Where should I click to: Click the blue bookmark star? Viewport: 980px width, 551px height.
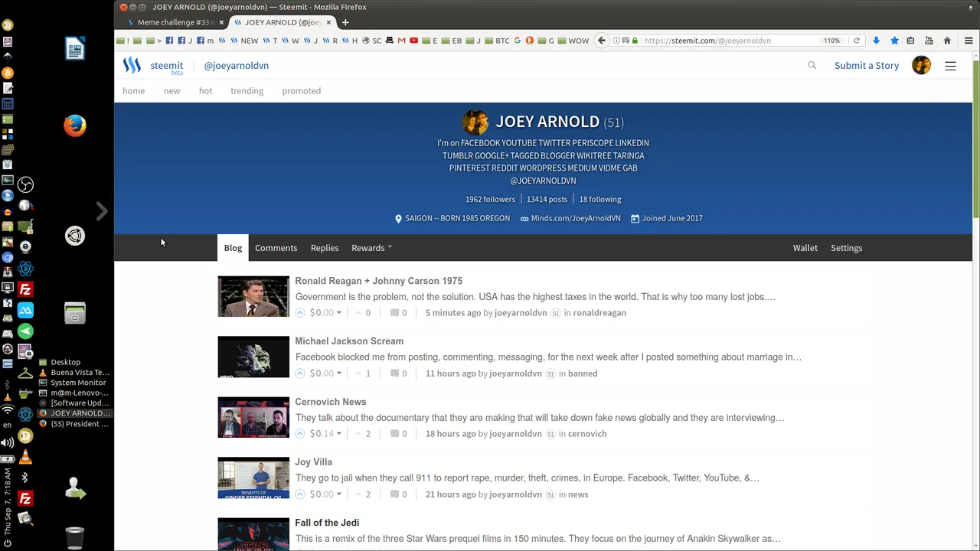click(894, 41)
